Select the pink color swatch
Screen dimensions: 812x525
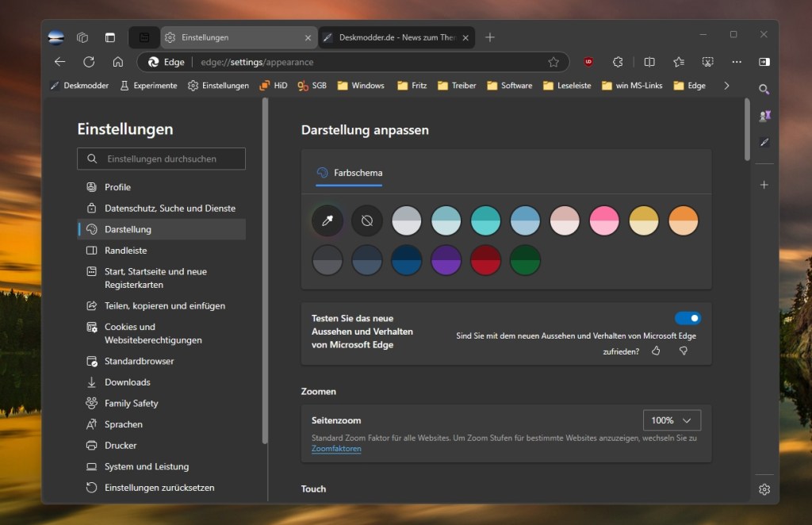coord(604,220)
